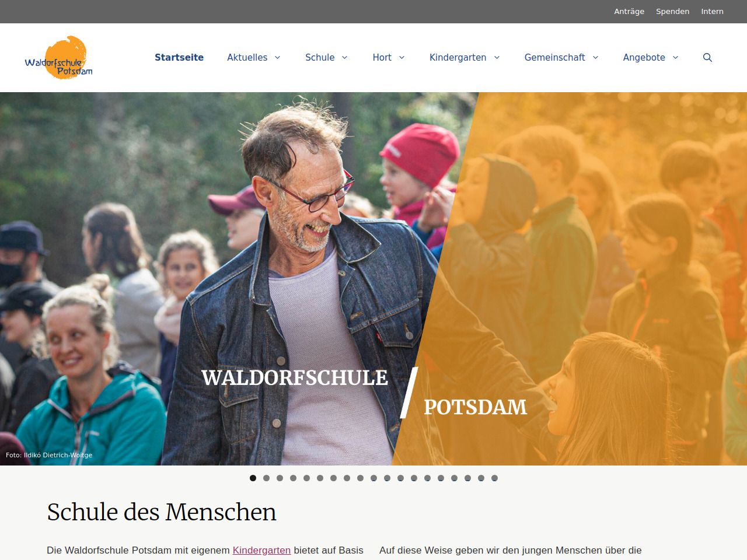Image resolution: width=747 pixels, height=560 pixels.
Task: Open the Kindergarten navigation item
Action: [458, 57]
